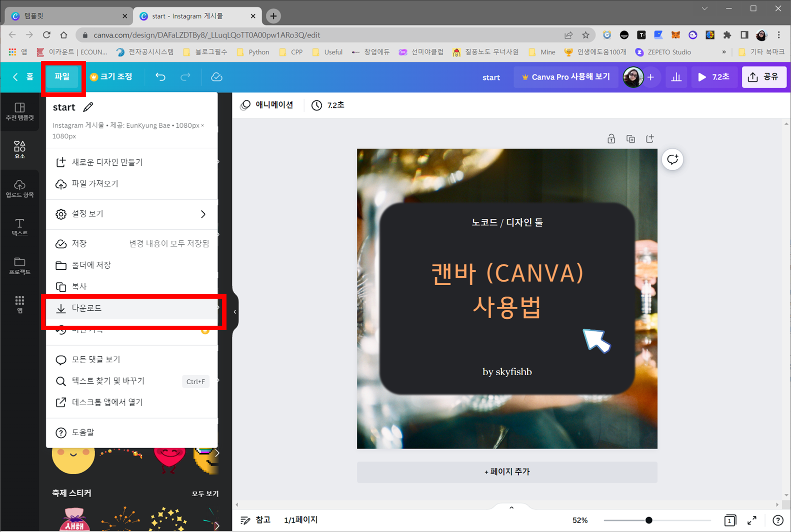Open 앱 apps sidebar panel
This screenshot has width=791, height=532.
tap(19, 304)
